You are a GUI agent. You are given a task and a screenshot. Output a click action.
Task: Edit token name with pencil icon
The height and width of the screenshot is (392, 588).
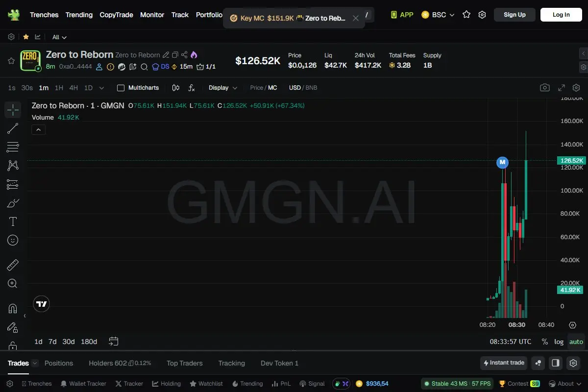tap(166, 55)
